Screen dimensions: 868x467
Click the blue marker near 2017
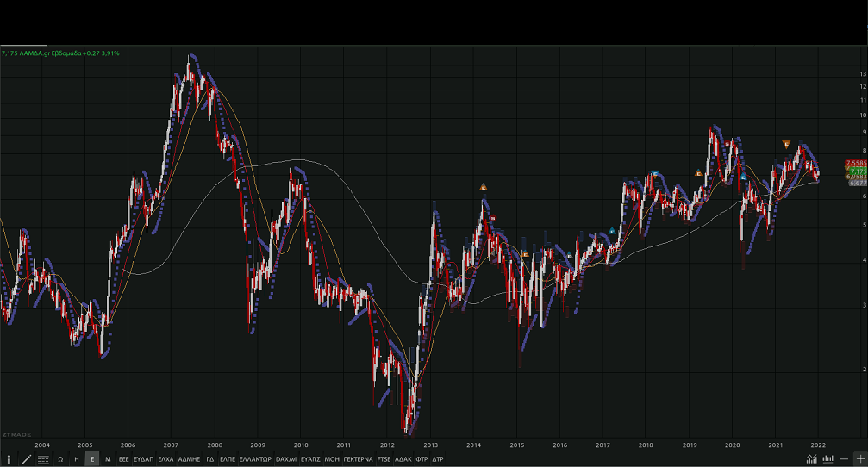pyautogui.click(x=612, y=231)
